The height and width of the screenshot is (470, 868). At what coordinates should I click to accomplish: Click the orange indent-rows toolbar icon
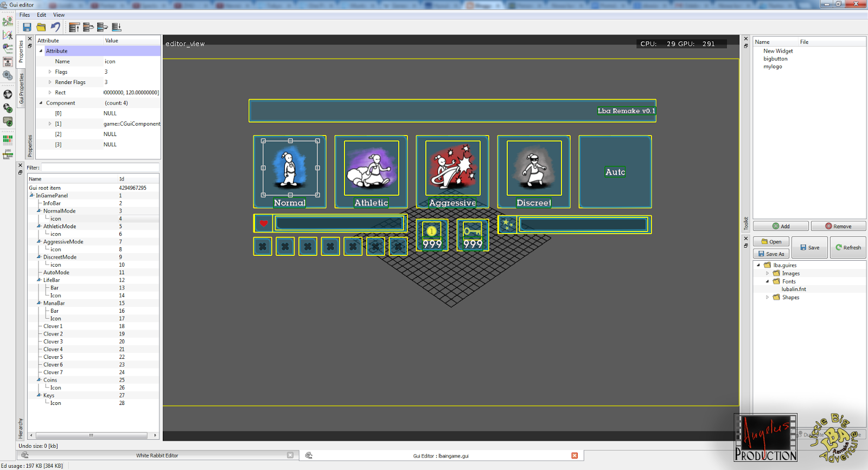pyautogui.click(x=88, y=27)
